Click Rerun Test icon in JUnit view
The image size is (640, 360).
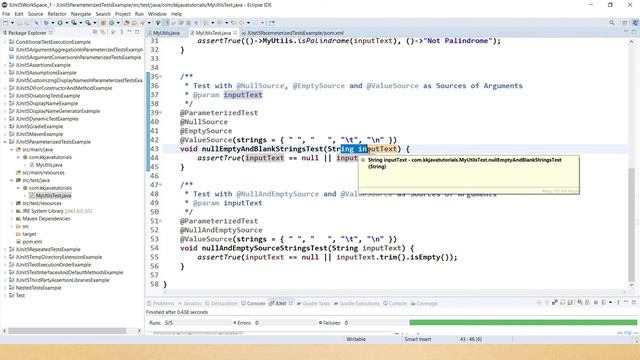[x=580, y=302]
